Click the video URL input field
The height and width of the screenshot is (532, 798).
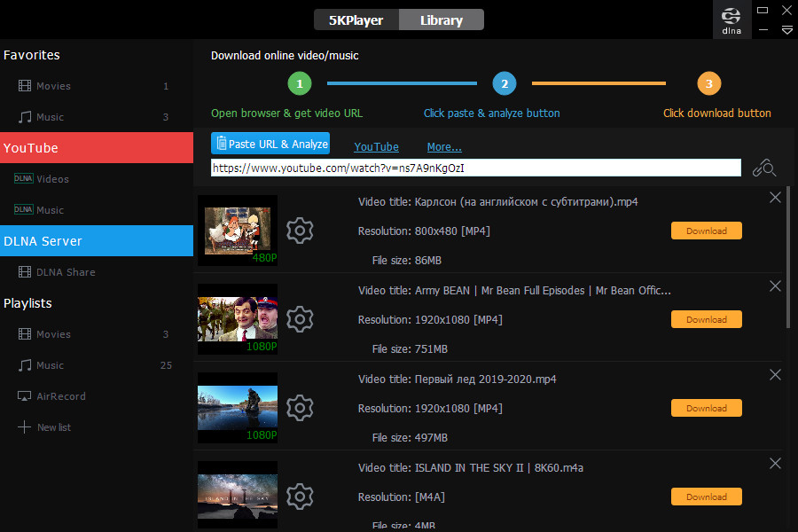(476, 168)
